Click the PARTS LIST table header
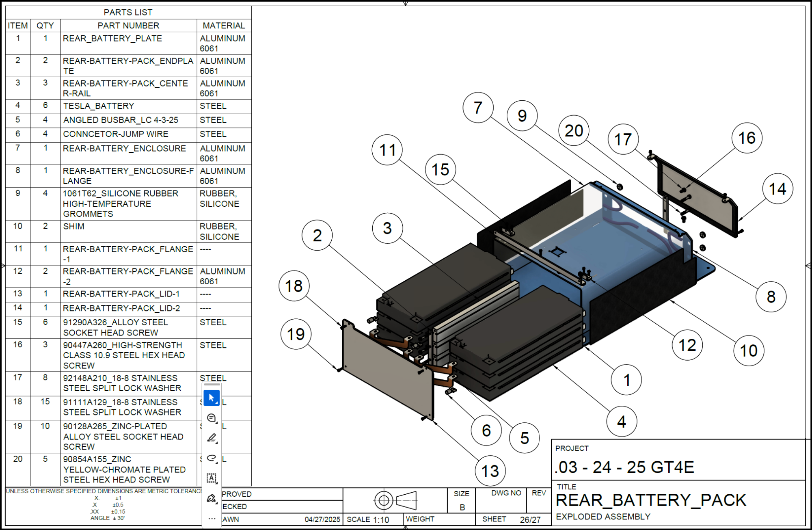812x530 pixels. click(x=128, y=12)
